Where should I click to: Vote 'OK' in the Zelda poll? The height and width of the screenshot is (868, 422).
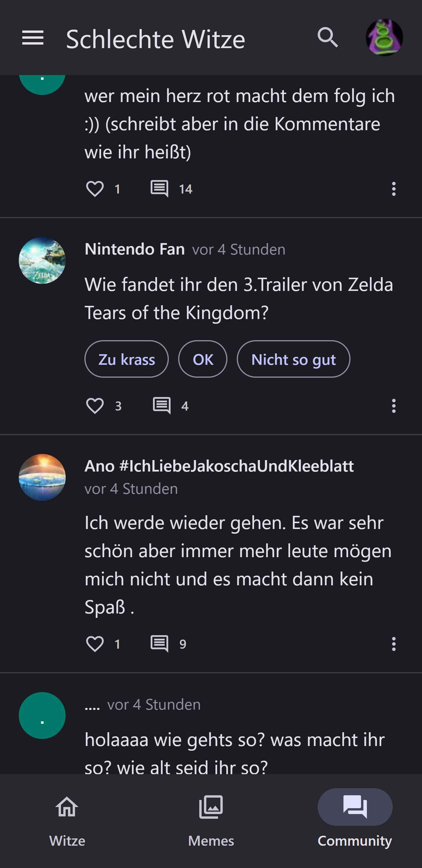click(203, 359)
